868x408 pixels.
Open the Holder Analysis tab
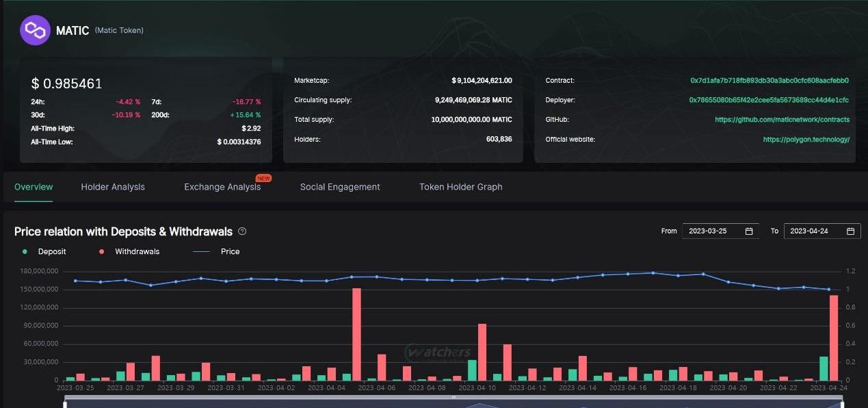113,187
